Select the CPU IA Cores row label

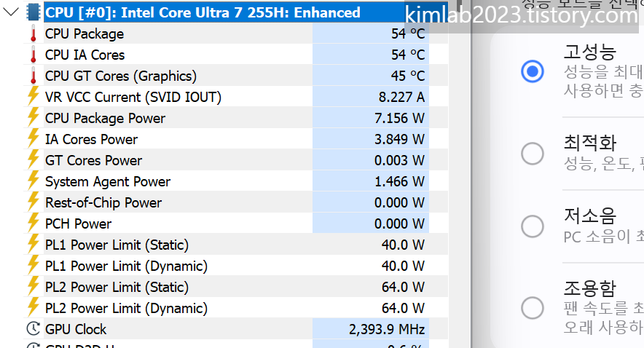[85, 55]
